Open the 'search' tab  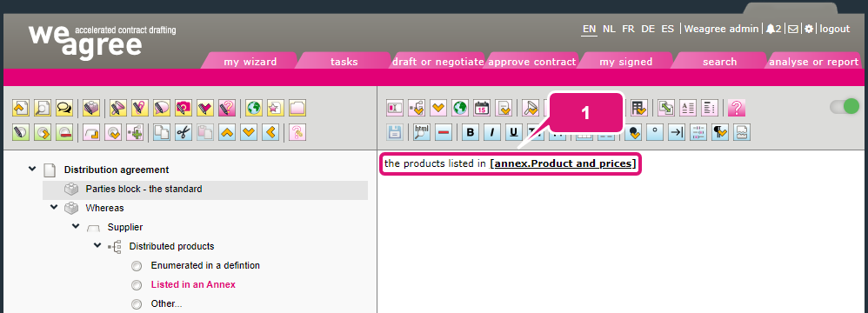coord(719,62)
